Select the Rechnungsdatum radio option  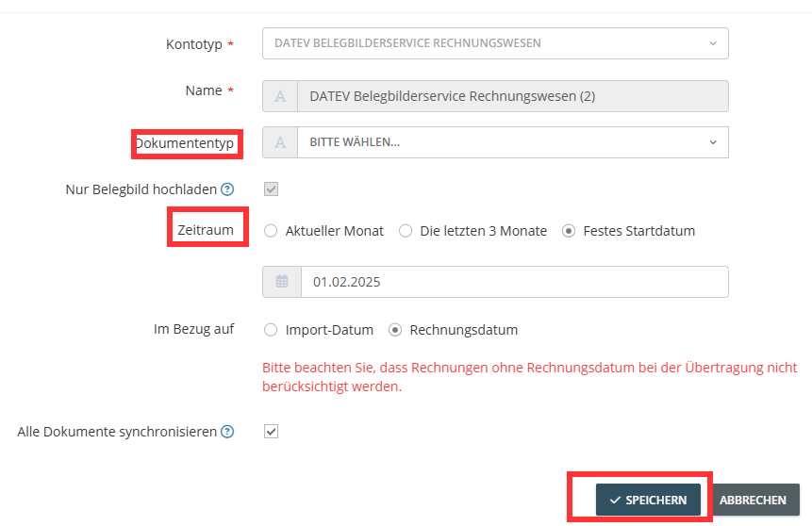[x=395, y=330]
